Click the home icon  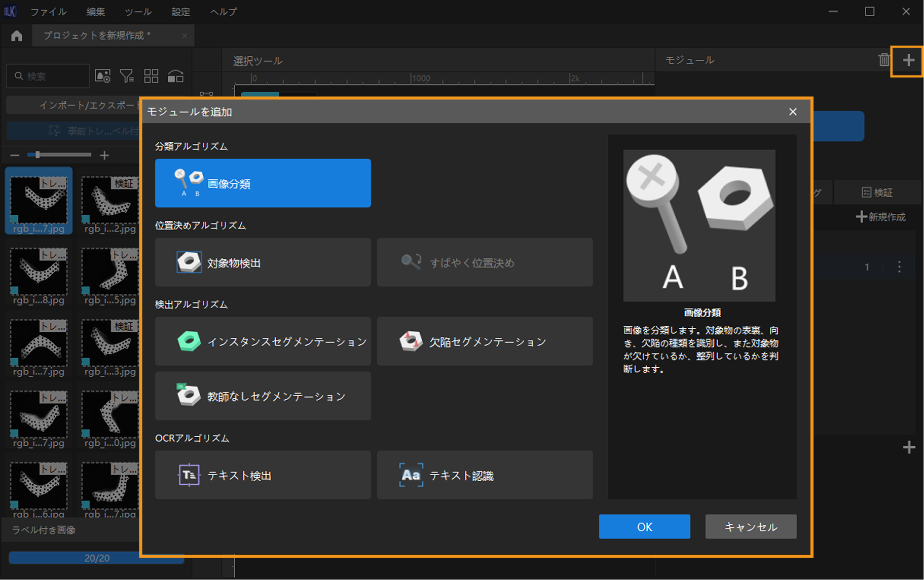[x=17, y=35]
